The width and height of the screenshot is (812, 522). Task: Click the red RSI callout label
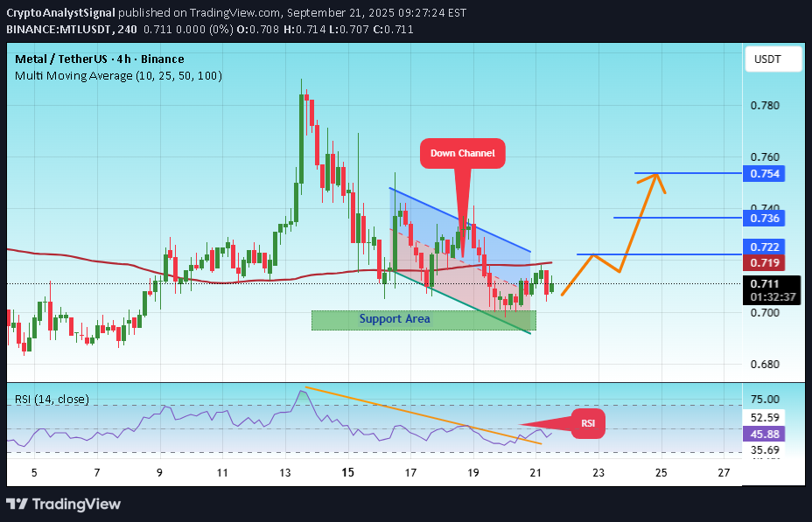[588, 423]
